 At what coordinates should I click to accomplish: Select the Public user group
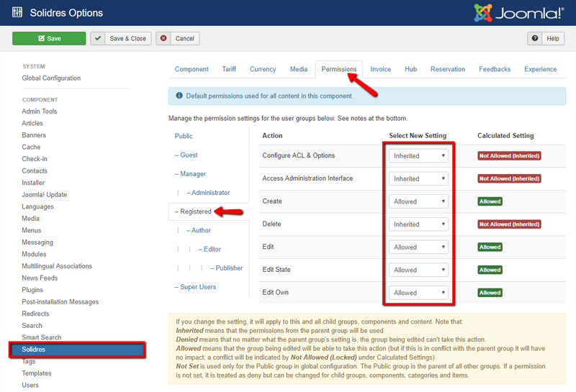click(184, 136)
